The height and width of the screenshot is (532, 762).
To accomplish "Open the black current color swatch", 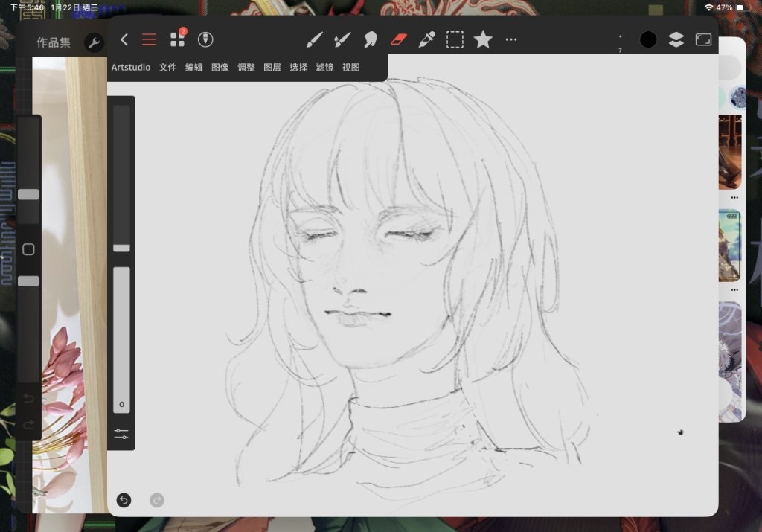I will [648, 40].
